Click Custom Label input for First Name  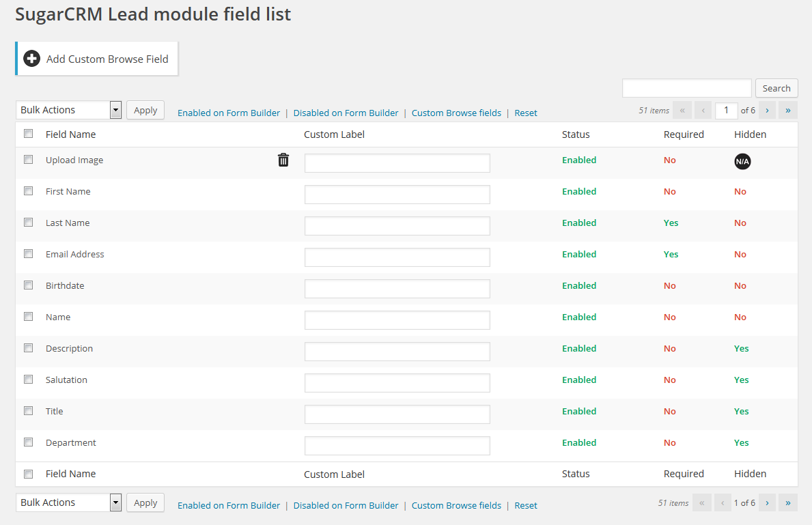point(397,194)
